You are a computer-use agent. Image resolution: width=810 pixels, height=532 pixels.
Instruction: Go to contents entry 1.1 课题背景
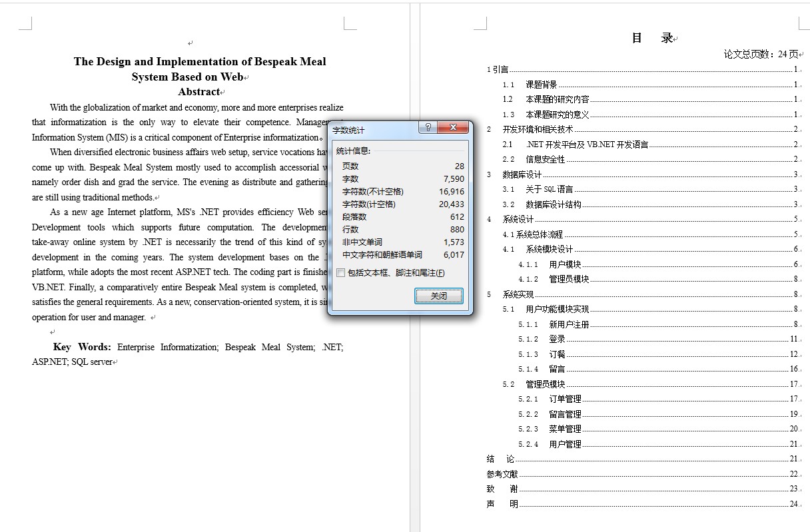[650, 85]
